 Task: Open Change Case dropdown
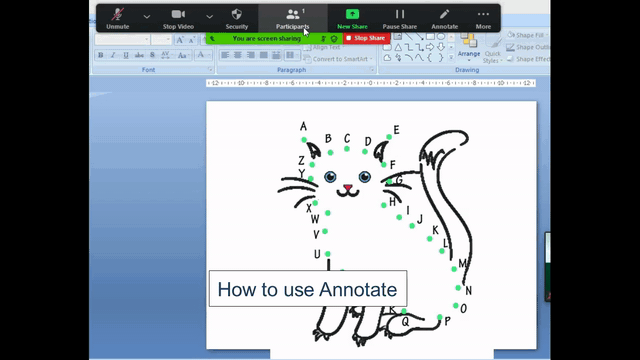[x=183, y=55]
